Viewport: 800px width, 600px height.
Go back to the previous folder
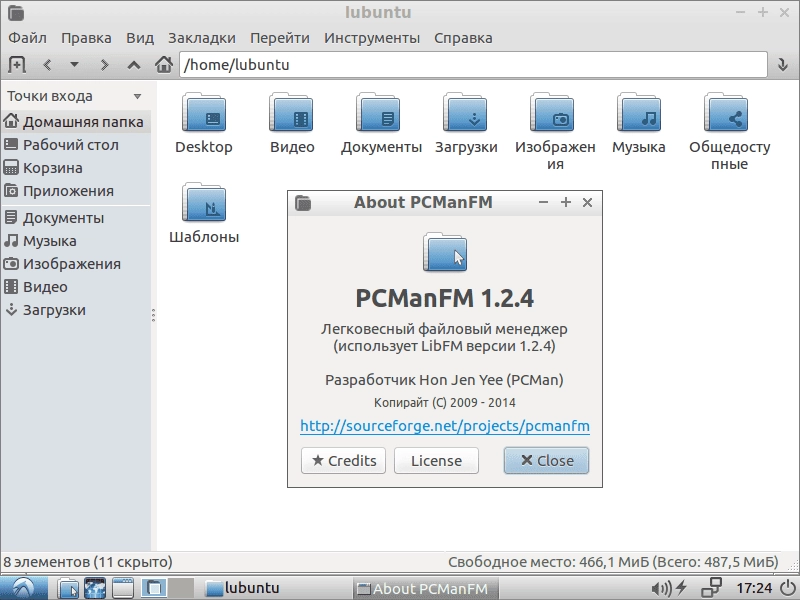coord(47,65)
